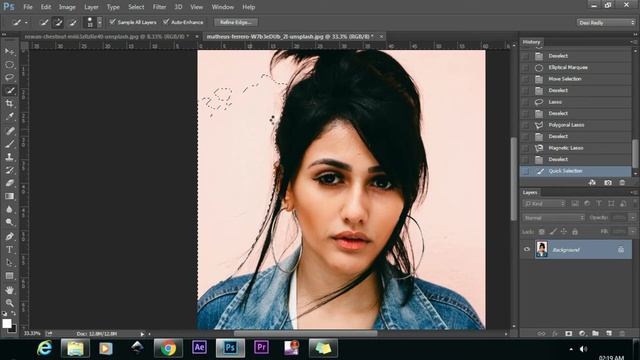Toggle type layer filter

point(599,203)
